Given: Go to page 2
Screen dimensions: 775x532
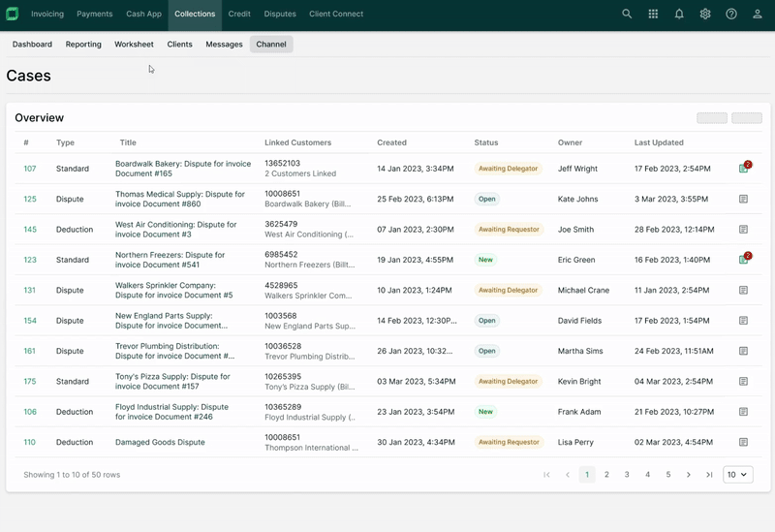Looking at the screenshot, I should pyautogui.click(x=606, y=475).
